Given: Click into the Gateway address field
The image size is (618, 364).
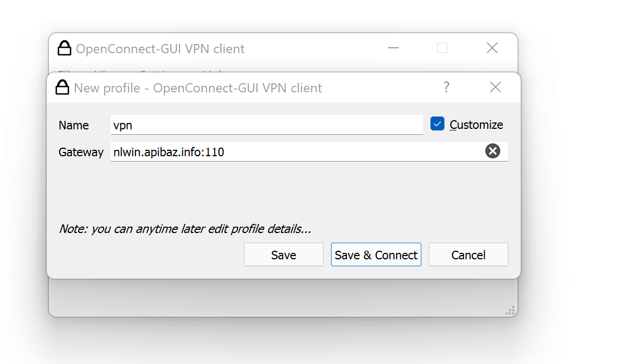Looking at the screenshot, I should [x=296, y=152].
